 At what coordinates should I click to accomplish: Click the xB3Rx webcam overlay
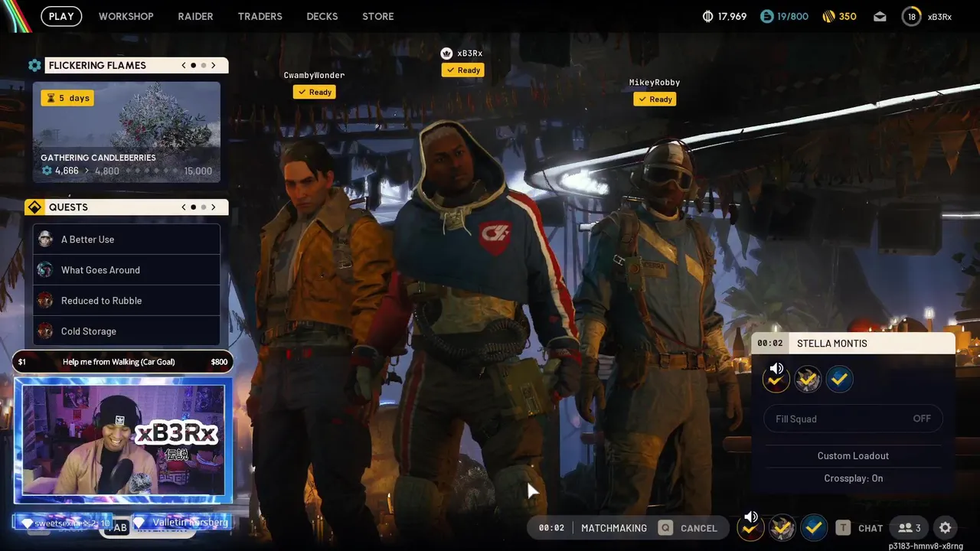(x=123, y=440)
